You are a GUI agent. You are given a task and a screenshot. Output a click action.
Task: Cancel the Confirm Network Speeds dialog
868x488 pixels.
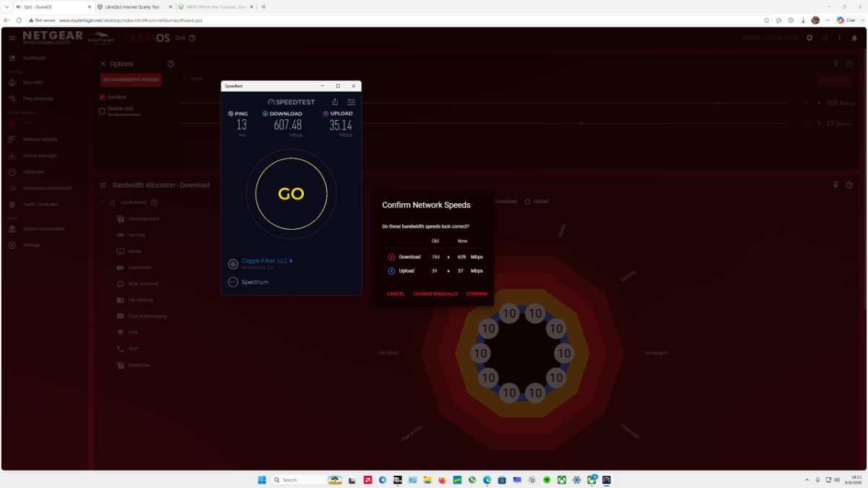[396, 294]
